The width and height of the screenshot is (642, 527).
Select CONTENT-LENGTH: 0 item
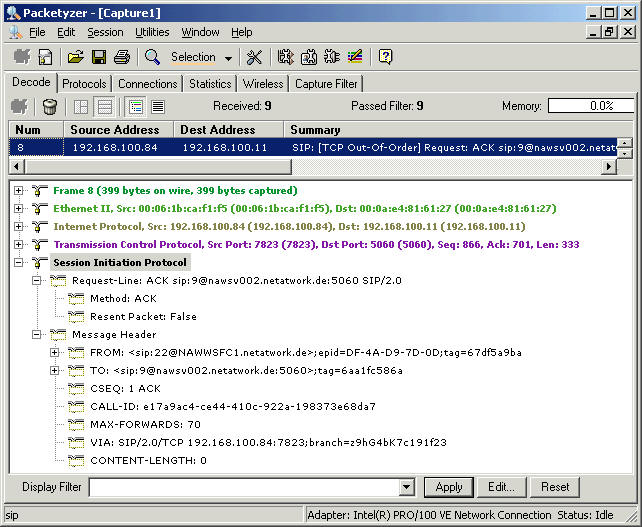coord(148,461)
